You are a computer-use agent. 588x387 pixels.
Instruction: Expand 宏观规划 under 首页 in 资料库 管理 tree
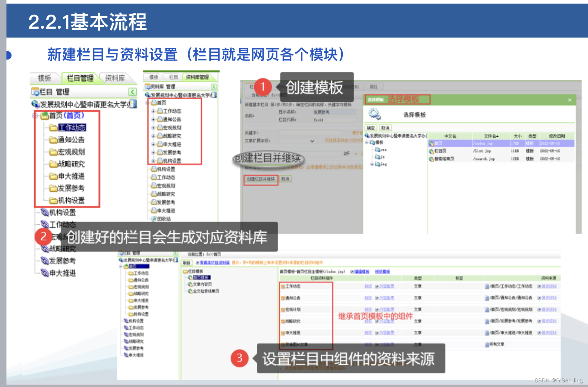pos(153,128)
